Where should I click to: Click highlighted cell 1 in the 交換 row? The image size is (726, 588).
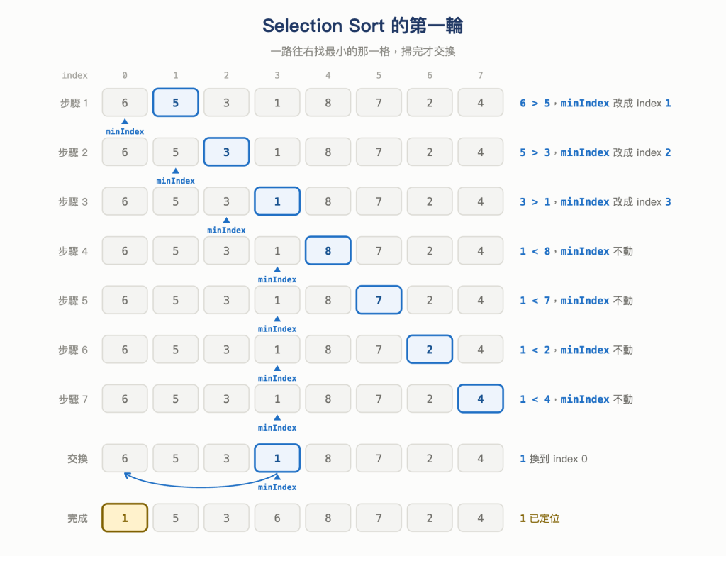[277, 458]
